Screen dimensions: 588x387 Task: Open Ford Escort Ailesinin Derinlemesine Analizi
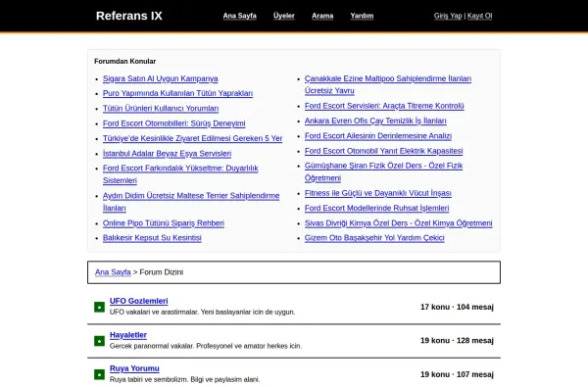click(x=378, y=136)
